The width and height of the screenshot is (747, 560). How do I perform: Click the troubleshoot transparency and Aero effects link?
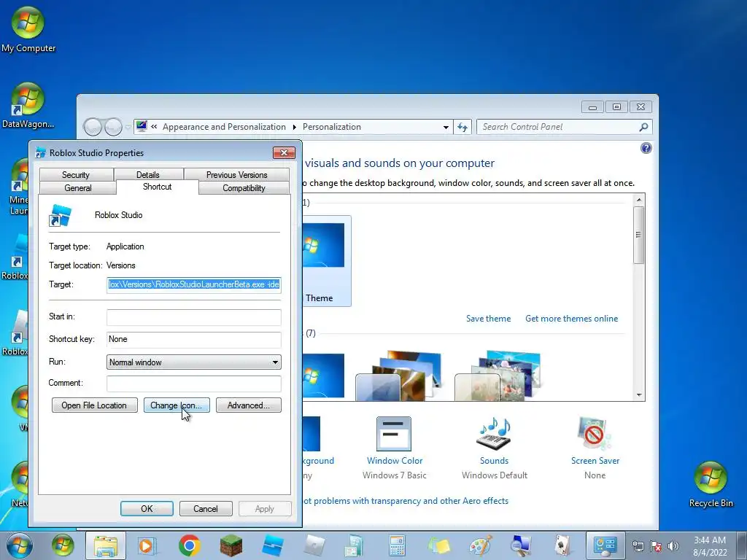point(406,501)
